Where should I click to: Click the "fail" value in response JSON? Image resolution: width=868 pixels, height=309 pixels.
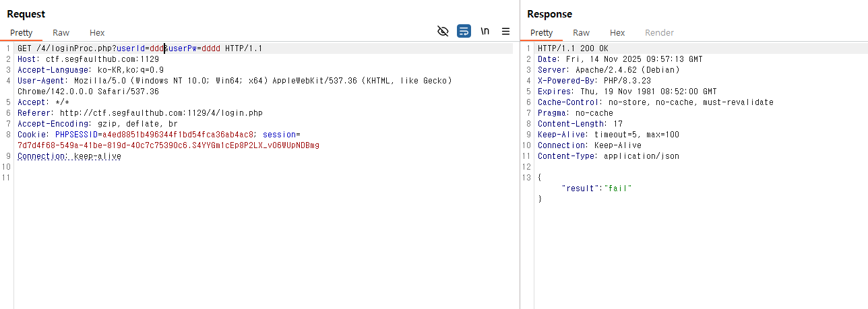(618, 188)
